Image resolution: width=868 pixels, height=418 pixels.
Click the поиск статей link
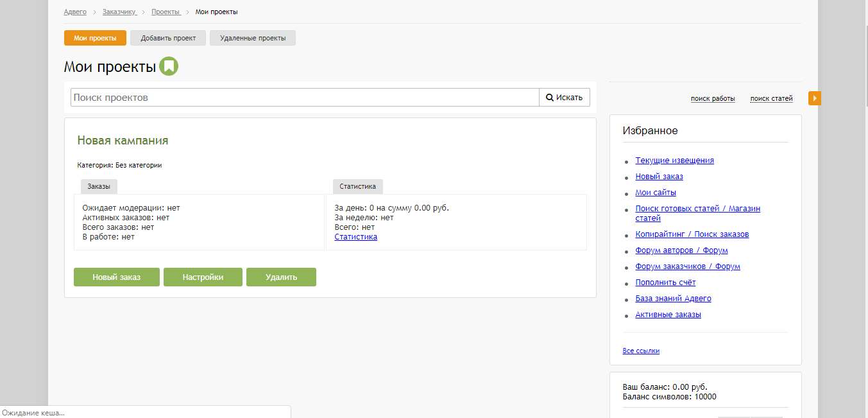click(x=771, y=99)
